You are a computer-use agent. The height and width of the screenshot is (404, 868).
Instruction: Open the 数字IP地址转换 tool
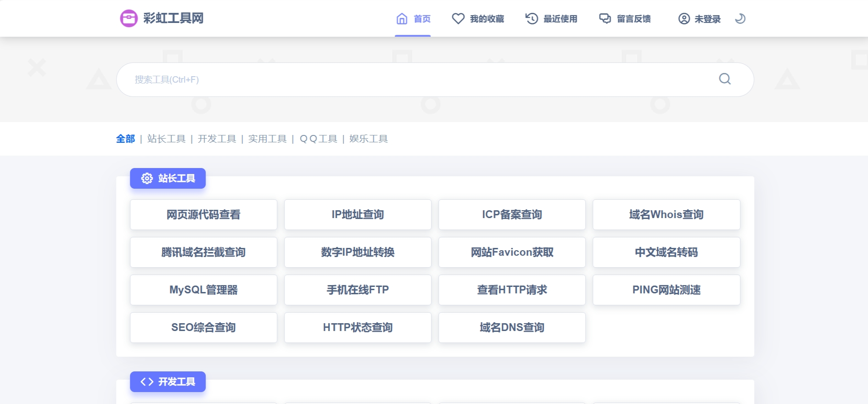[x=358, y=252]
